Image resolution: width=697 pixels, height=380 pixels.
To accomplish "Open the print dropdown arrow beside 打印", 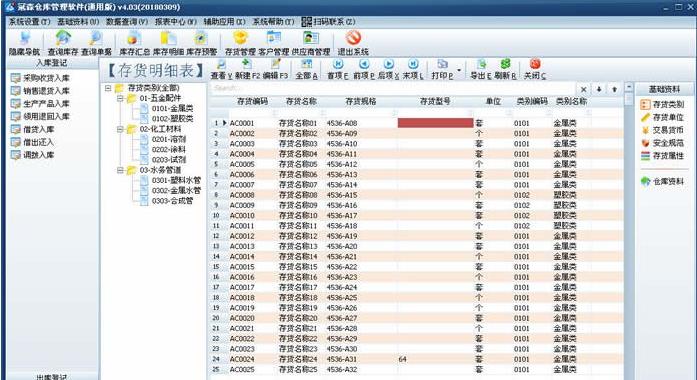I will coord(459,70).
